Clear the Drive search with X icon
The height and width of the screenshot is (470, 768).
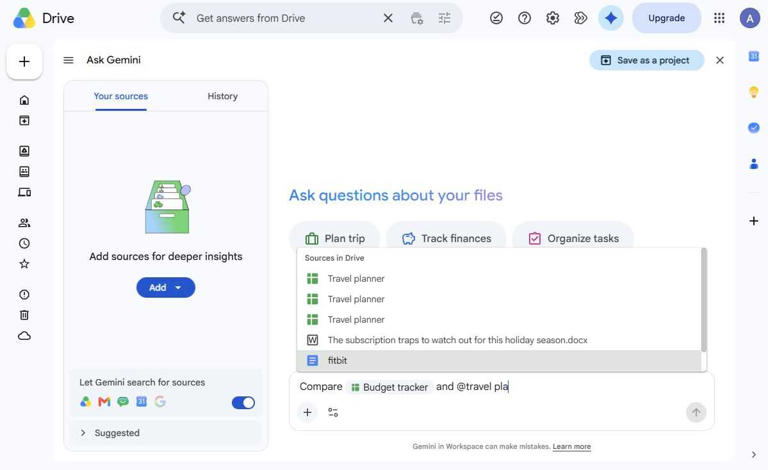pos(388,18)
